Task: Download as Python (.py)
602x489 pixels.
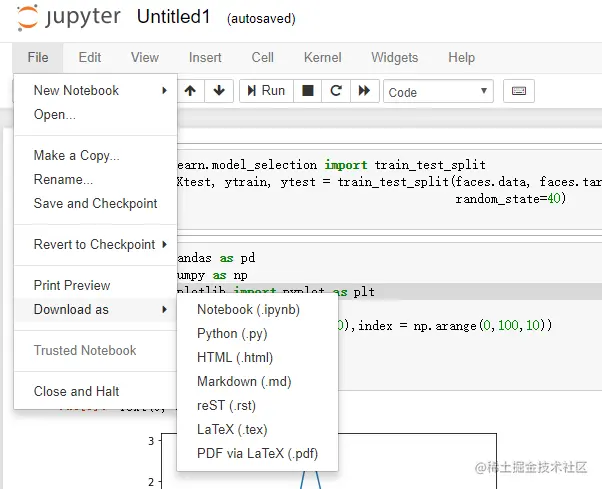Action: (257, 334)
